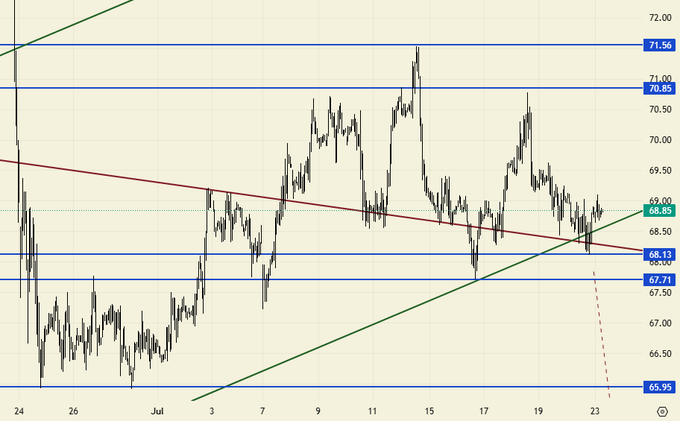Click the 66.50 price scale value
This screenshot has width=680, height=421.
pos(659,354)
